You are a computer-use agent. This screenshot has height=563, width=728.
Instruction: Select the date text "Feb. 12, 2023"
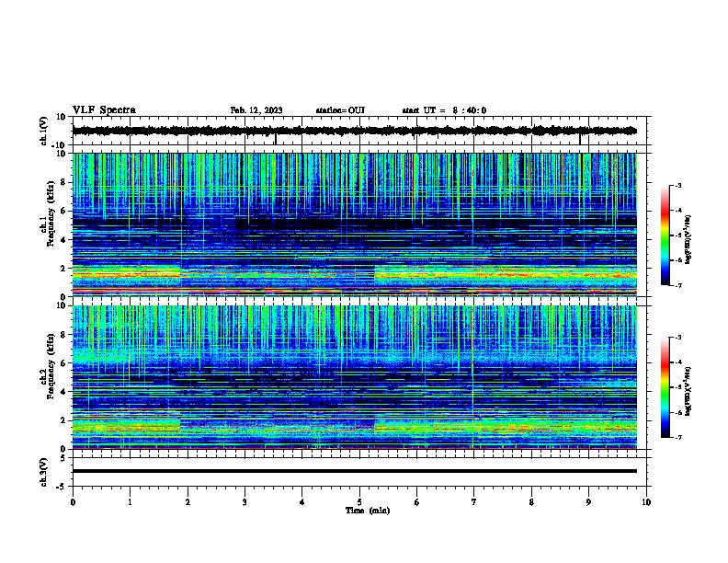[x=256, y=110]
